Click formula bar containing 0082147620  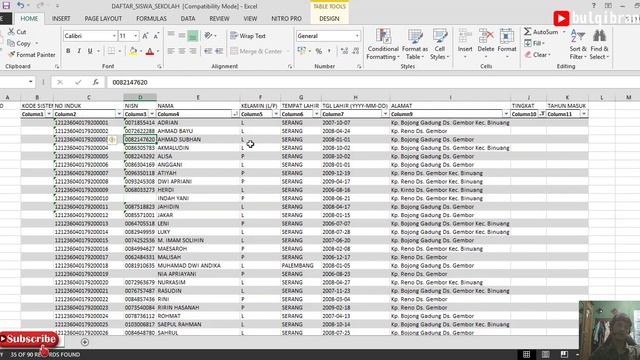pos(372,82)
